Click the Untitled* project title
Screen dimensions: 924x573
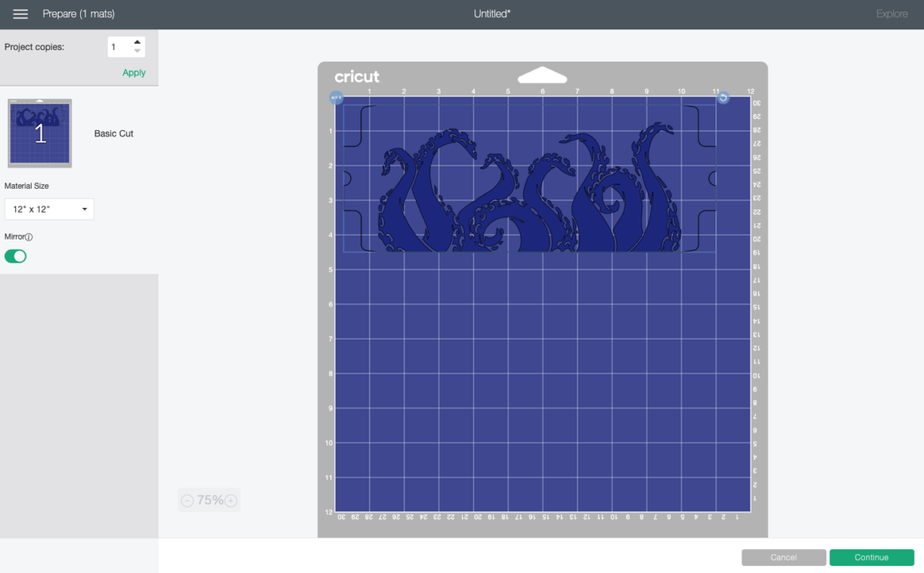pos(492,14)
